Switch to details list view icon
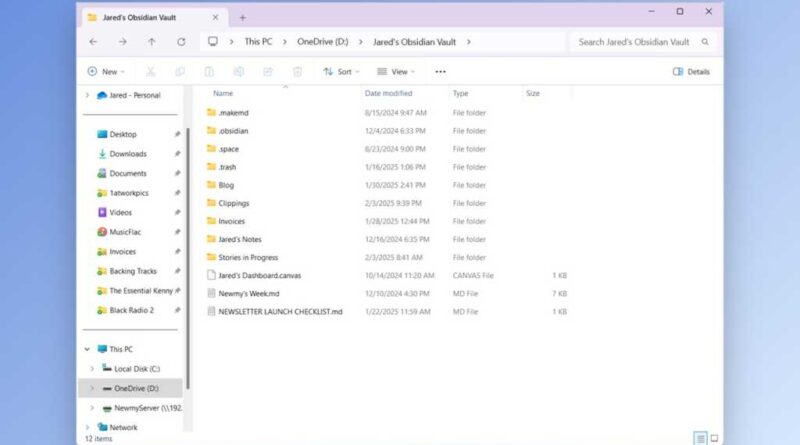800x445 pixels. [x=700, y=438]
